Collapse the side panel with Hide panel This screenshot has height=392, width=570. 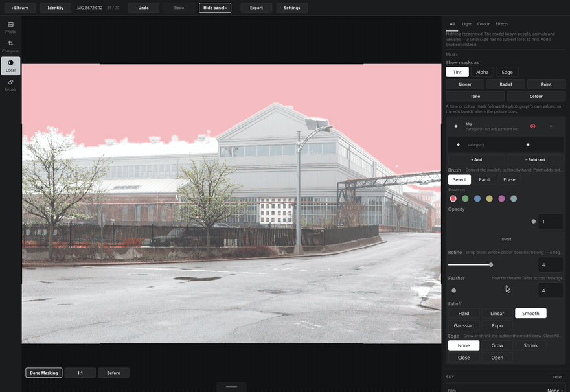tap(215, 8)
